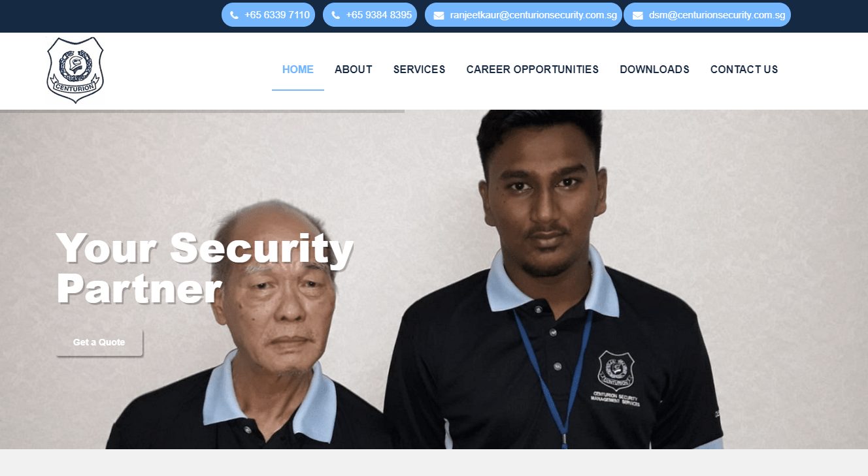
Task: Go to the About page
Action: tap(354, 69)
